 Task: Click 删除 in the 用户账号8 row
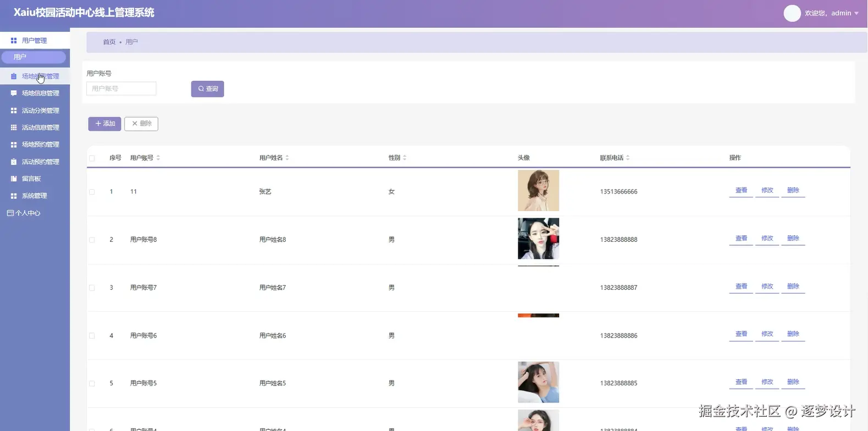point(793,238)
